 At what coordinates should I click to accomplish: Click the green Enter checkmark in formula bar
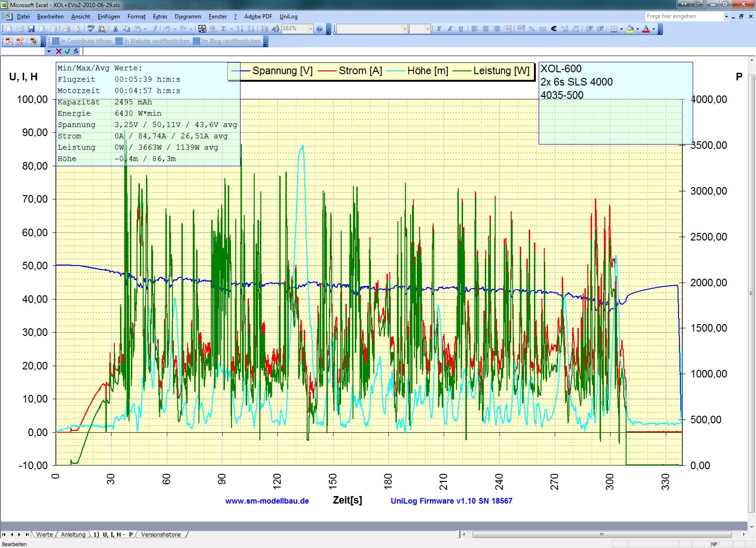(x=68, y=51)
